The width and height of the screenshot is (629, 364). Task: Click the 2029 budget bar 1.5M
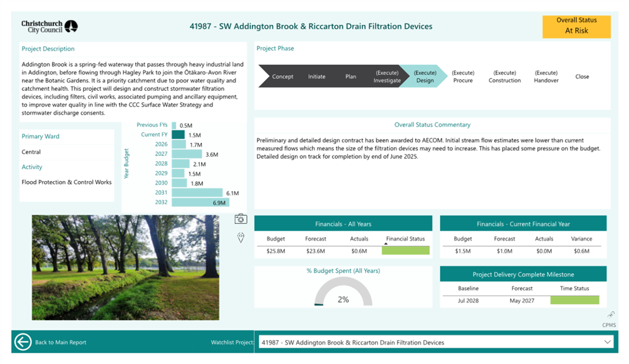[178, 174]
